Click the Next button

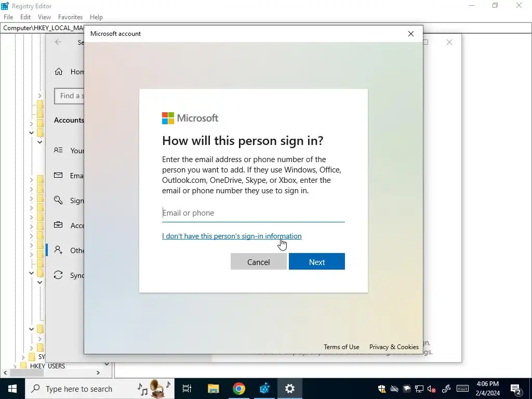point(316,262)
